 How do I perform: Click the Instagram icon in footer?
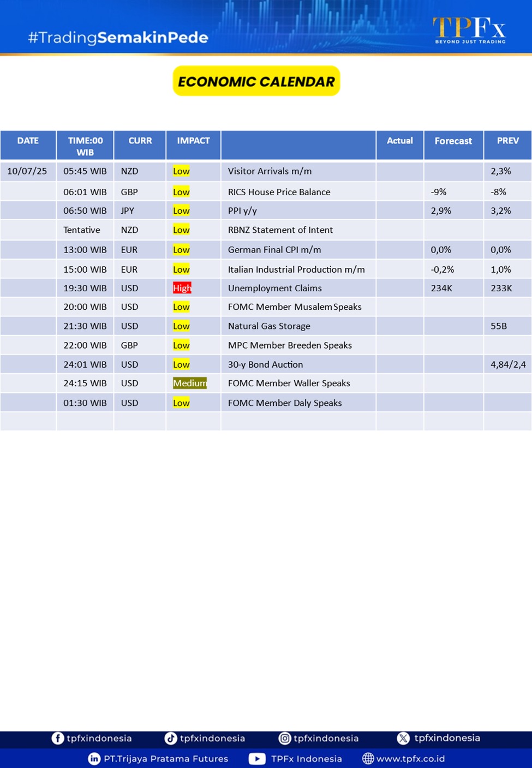284,738
